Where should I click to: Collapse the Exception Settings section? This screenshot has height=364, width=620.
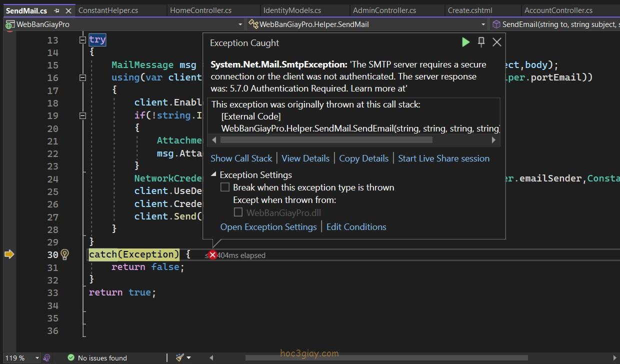[x=214, y=175]
